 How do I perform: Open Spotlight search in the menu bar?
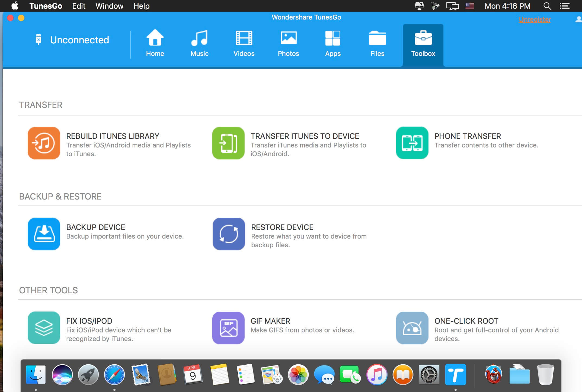coord(547,6)
